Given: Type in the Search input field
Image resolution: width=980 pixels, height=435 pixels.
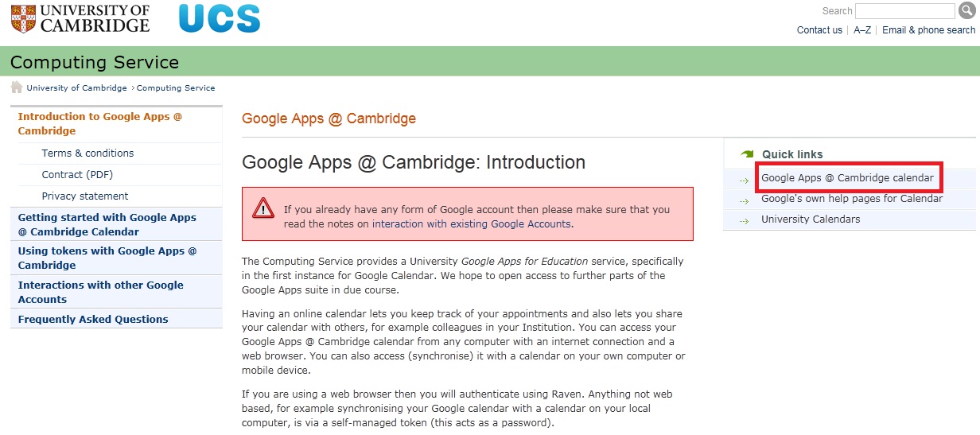Looking at the screenshot, I should [x=904, y=11].
